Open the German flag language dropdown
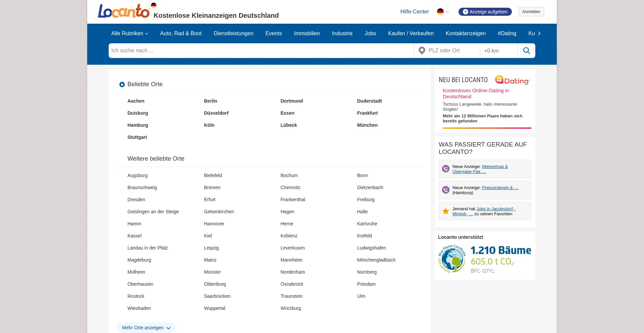 (443, 12)
